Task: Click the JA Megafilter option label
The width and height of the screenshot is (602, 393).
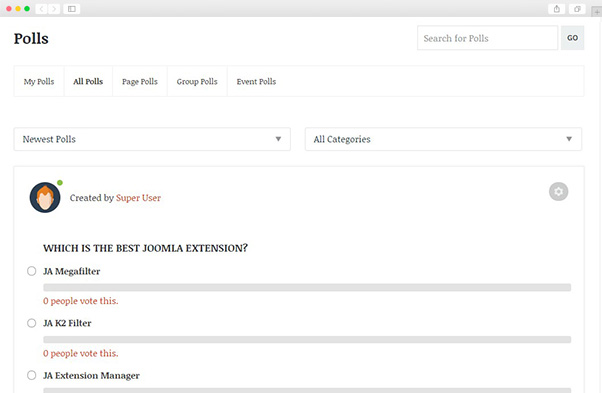Action: pyautogui.click(x=71, y=271)
